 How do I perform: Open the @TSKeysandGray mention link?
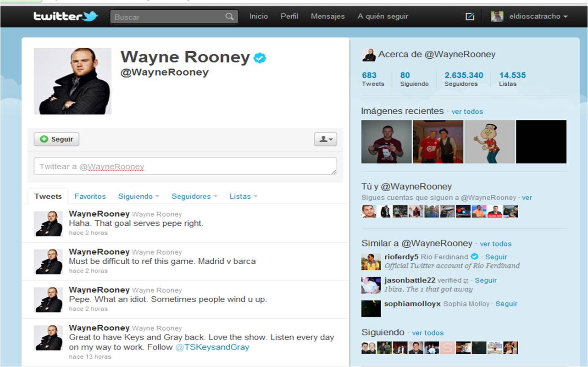click(212, 347)
